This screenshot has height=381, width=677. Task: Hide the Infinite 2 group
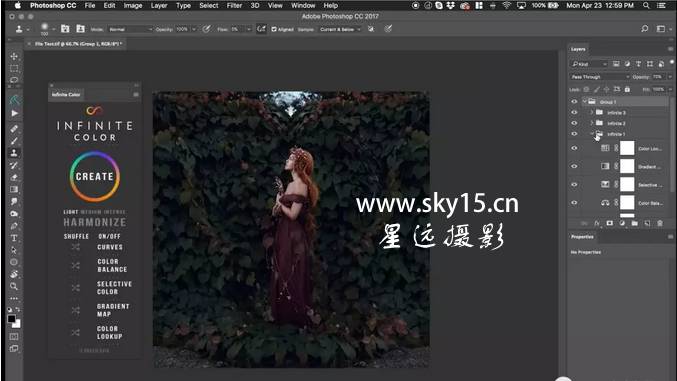point(574,123)
